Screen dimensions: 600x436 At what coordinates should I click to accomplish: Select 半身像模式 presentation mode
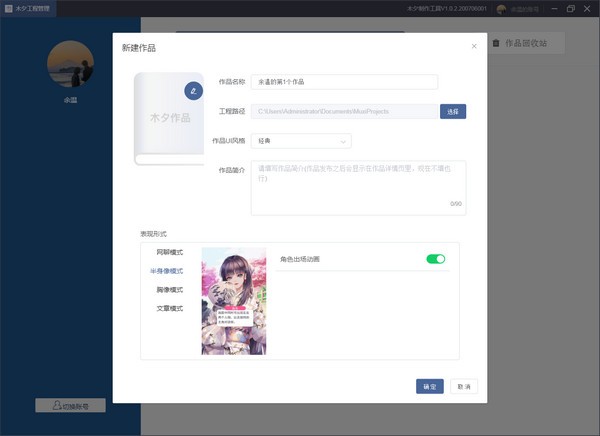point(166,271)
